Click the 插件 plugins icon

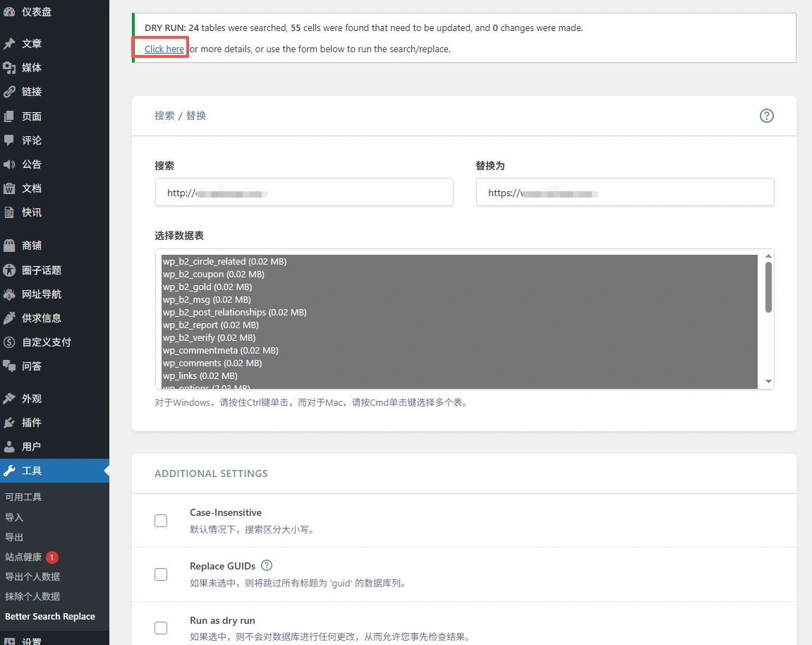coord(9,423)
